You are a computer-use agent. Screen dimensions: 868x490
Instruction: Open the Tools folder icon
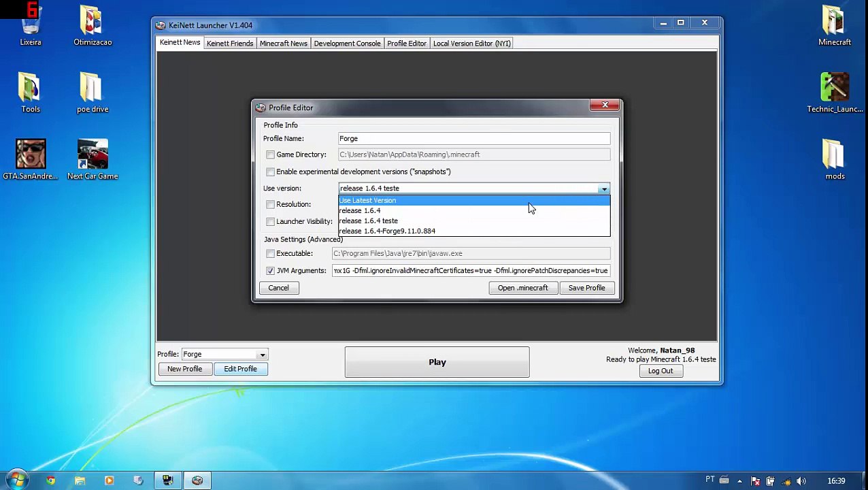click(31, 93)
